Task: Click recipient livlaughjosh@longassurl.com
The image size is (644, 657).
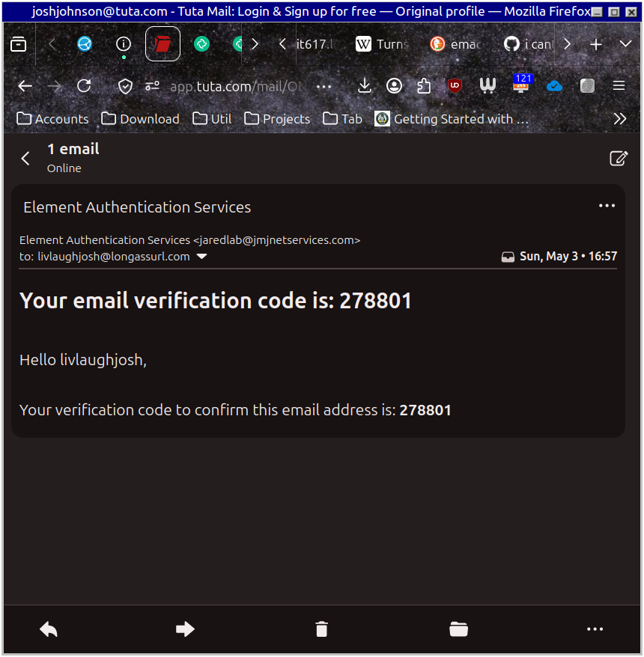Action: click(x=114, y=257)
